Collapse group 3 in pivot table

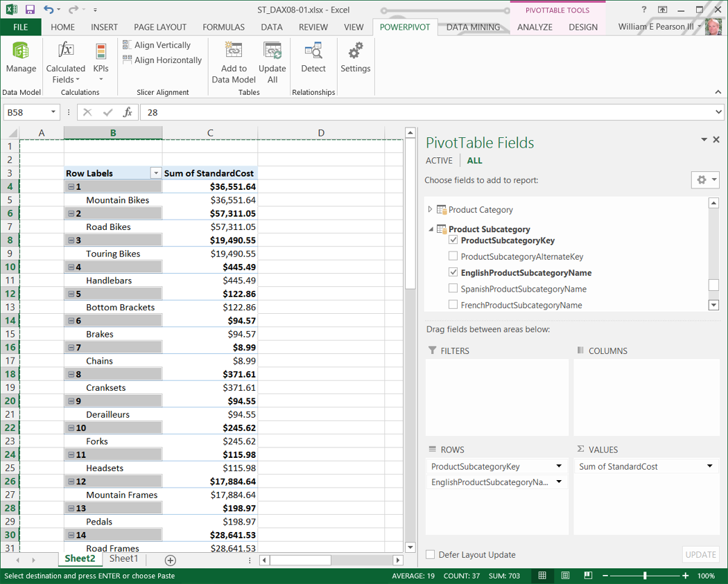coord(71,240)
